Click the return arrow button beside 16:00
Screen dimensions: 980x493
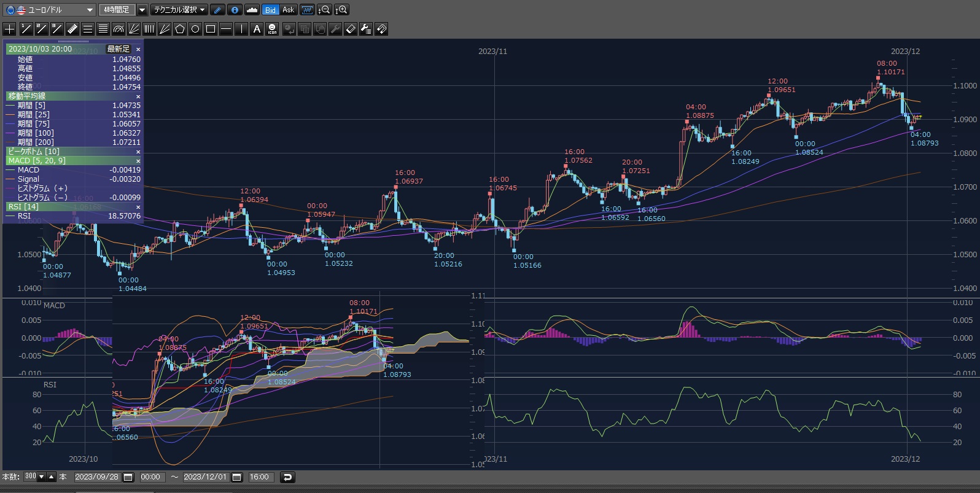[287, 477]
